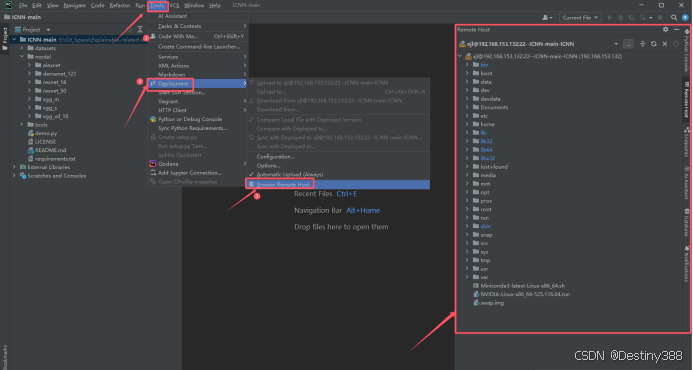This screenshot has height=370, width=693.
Task: Choose Browse Remote Host submenu item
Action: point(338,184)
